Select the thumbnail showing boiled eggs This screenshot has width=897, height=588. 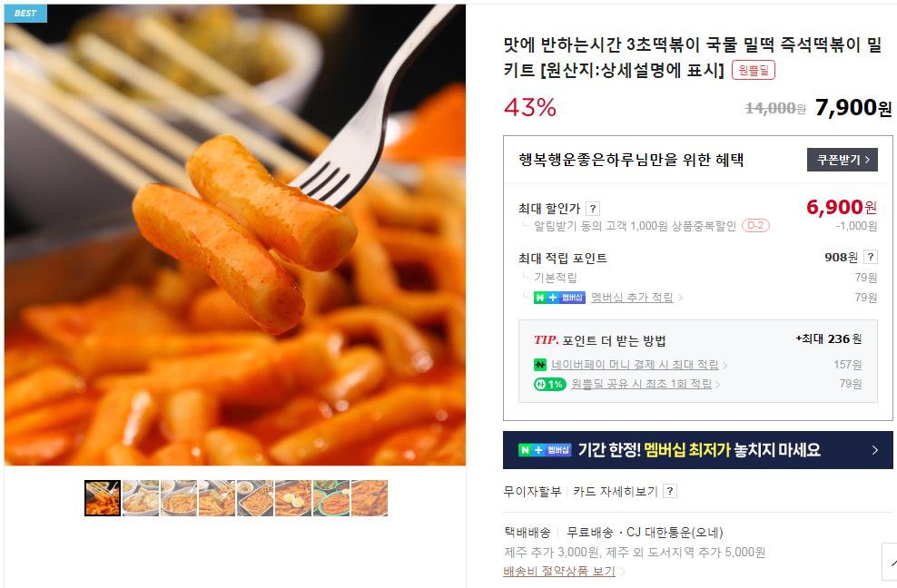click(x=293, y=498)
